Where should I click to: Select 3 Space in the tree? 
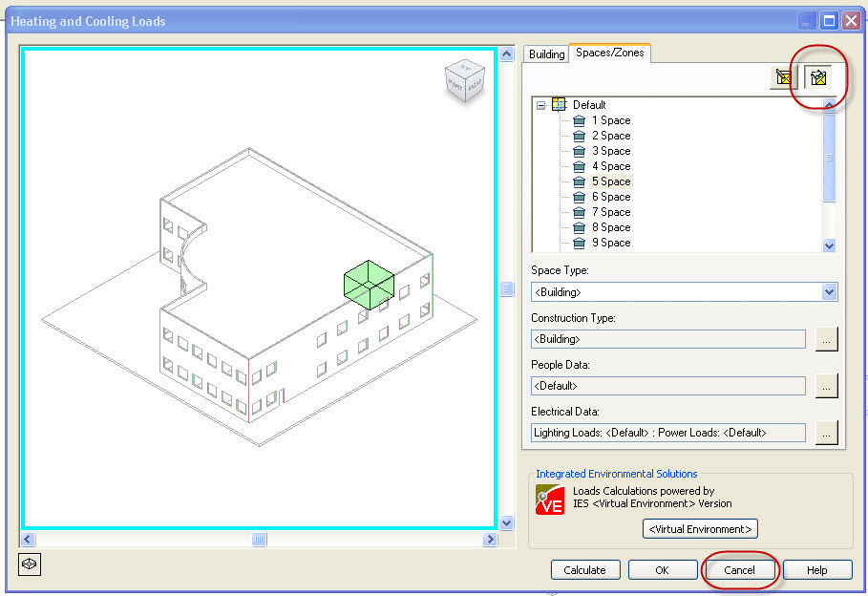point(611,151)
